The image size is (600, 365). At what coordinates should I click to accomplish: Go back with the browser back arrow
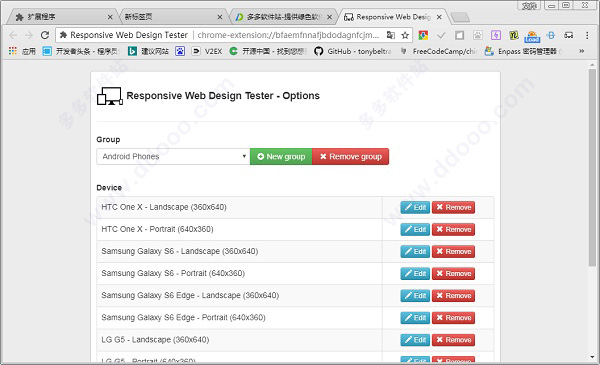[13, 35]
